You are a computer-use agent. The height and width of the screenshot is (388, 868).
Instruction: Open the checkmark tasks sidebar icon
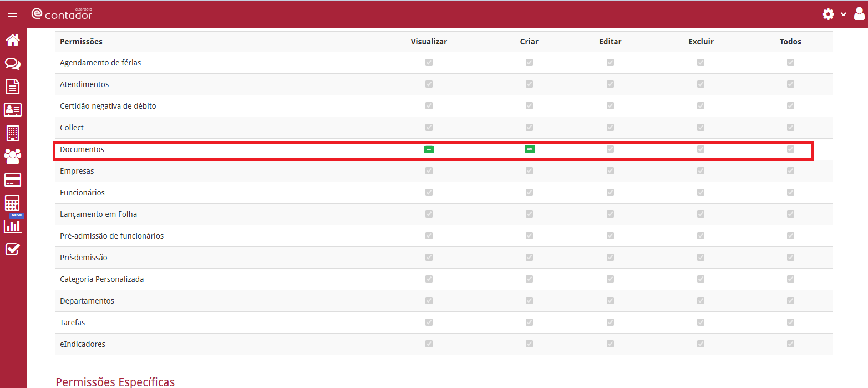(x=13, y=249)
